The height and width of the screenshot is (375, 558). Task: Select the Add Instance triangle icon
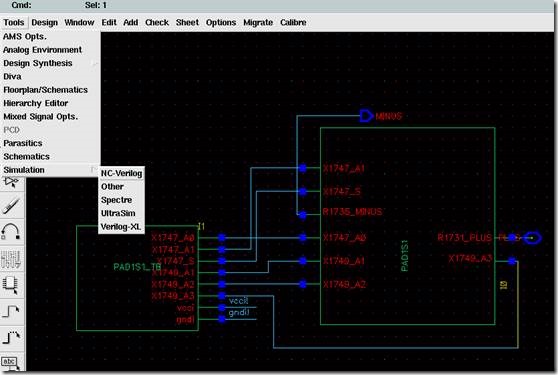click(11, 183)
